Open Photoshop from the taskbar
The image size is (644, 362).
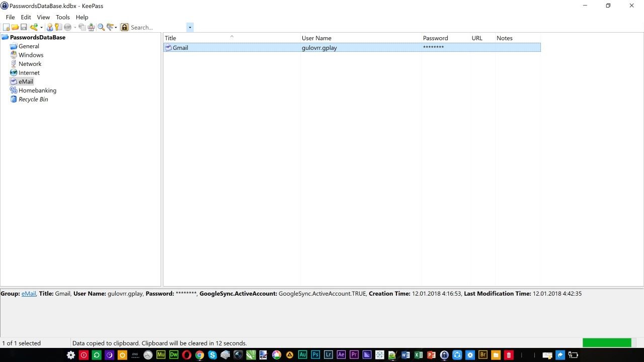pyautogui.click(x=315, y=355)
